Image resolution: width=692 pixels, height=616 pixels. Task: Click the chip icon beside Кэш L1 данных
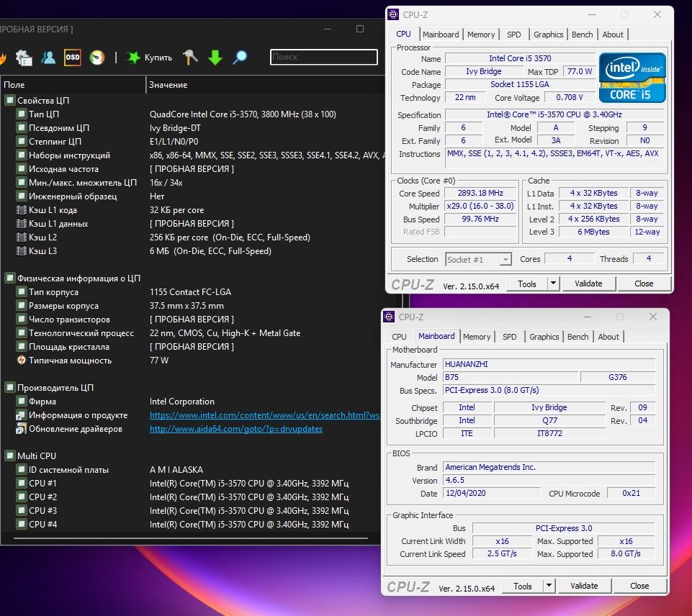[x=21, y=224]
